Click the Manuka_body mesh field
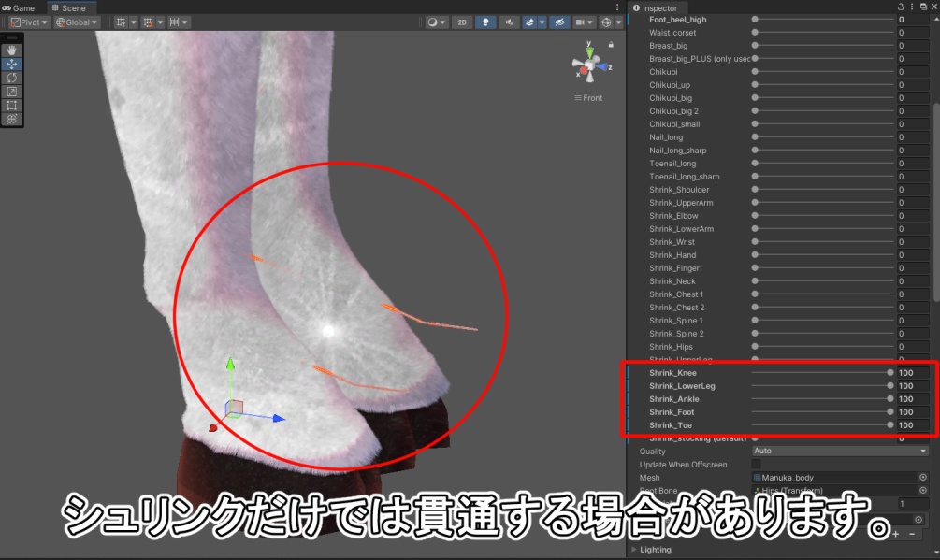Screen dimensions: 940x560 coord(834,478)
